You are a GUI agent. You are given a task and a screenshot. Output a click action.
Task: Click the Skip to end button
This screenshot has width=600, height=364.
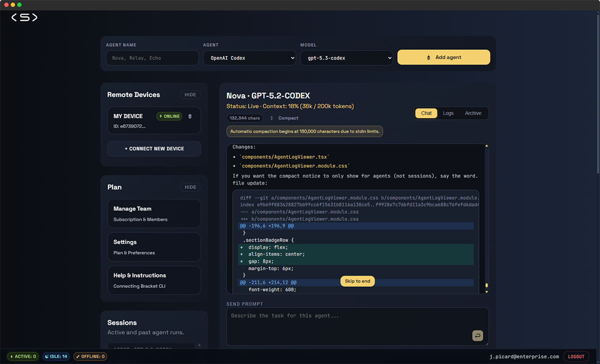[x=357, y=281]
